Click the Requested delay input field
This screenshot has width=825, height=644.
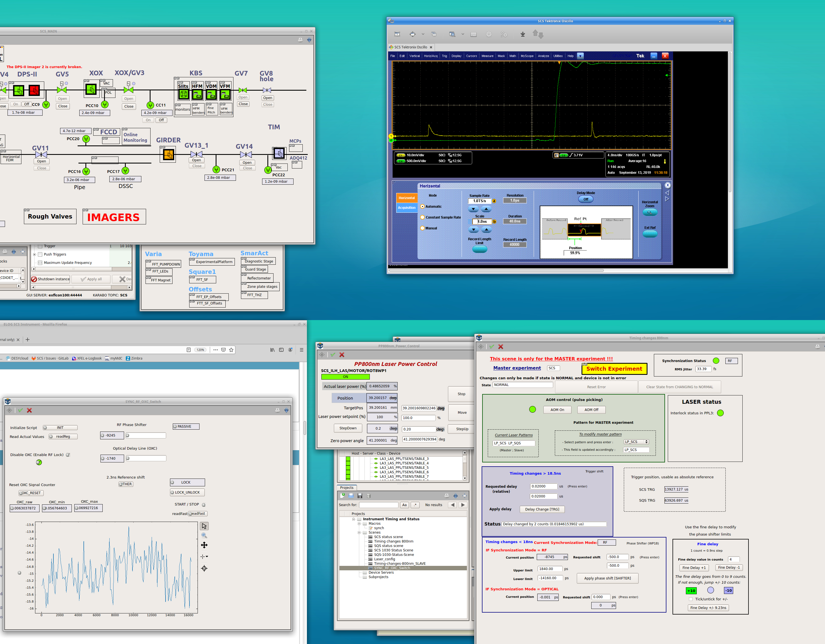pyautogui.click(x=544, y=487)
